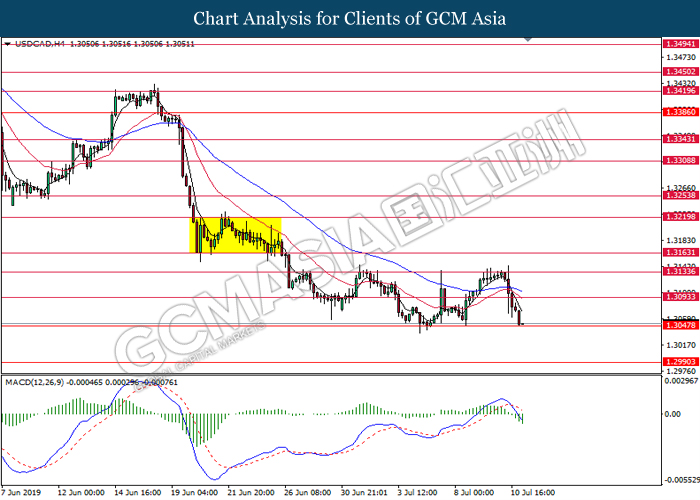
Task: Click the MACD scale value -0.005529
Action: 682,480
